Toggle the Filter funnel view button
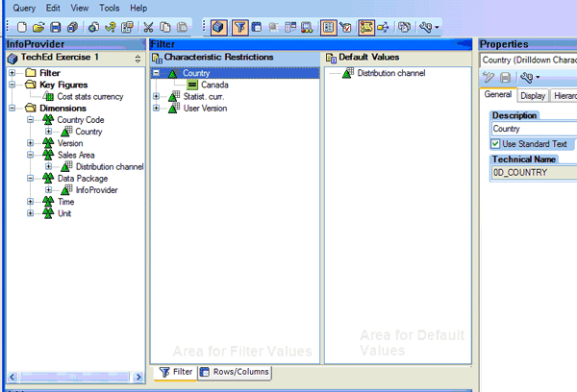The height and width of the screenshot is (392, 577). (239, 27)
